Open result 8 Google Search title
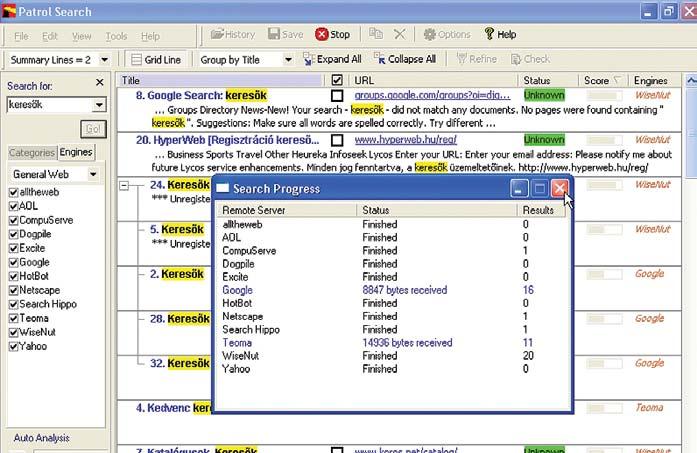 click(201, 96)
